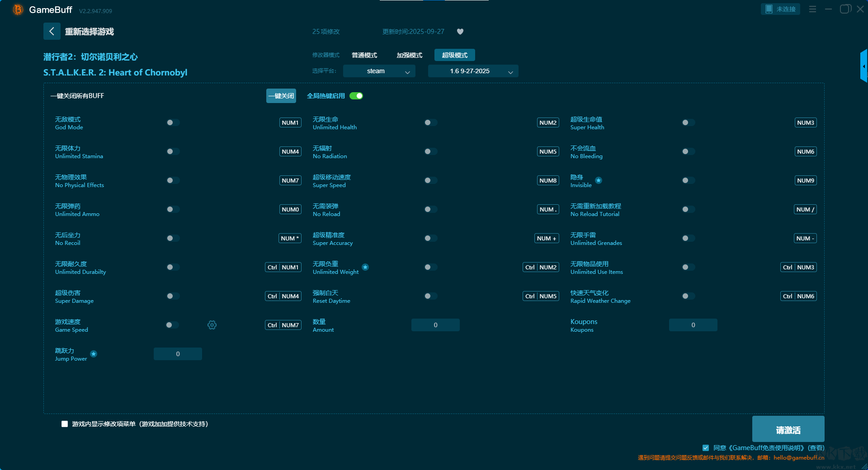Click Ctrl NUM7 hotkey for Game Speed

click(x=283, y=325)
